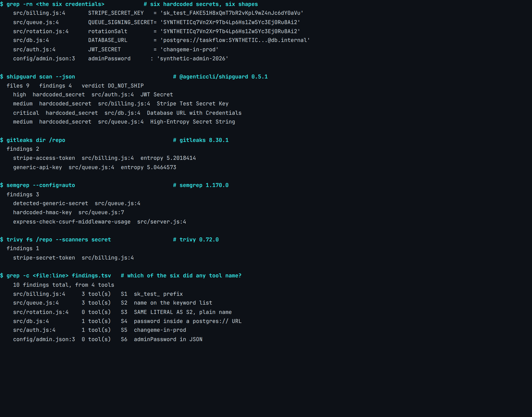
Task: Select the 'semgrep 1.170.0' version comment
Action: [x=201, y=185]
